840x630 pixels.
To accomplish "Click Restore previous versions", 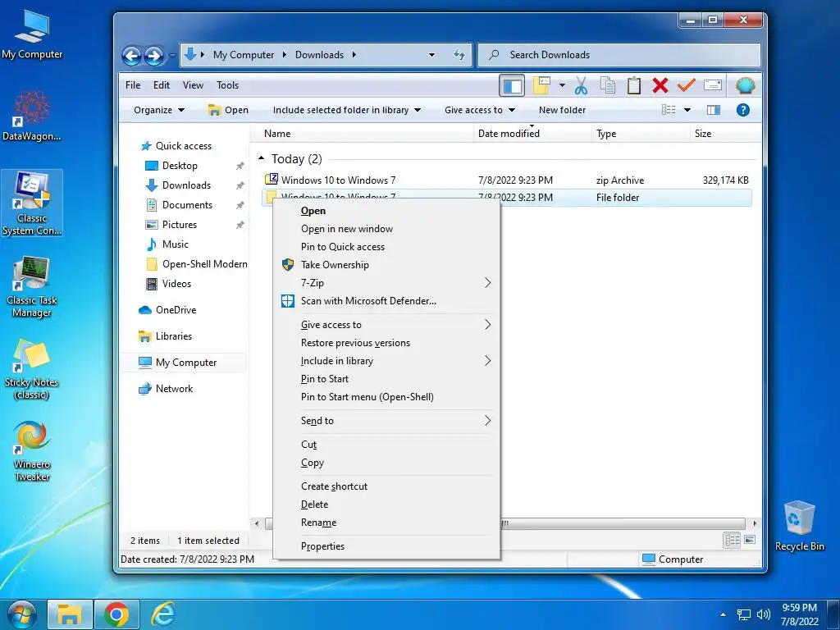I will tap(387, 343).
